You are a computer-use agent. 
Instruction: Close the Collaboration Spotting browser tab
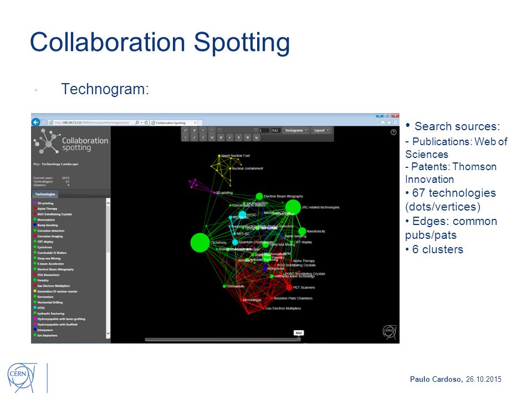point(195,123)
